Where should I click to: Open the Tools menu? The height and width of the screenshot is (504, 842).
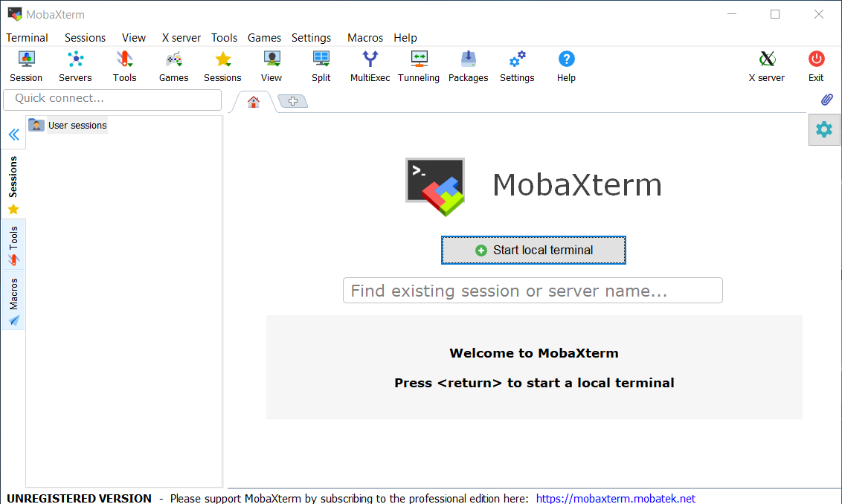pyautogui.click(x=224, y=38)
